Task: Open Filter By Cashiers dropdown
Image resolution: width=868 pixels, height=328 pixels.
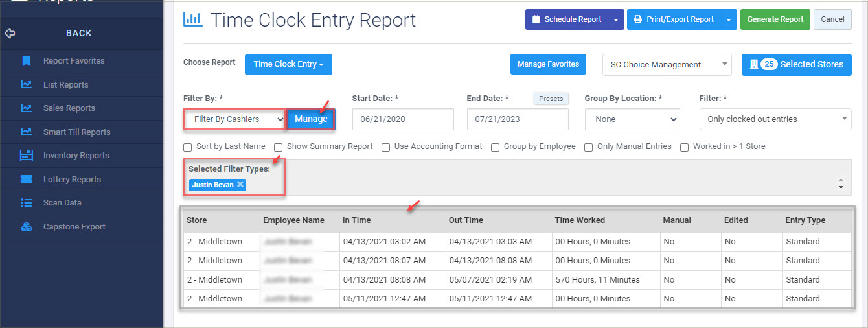Action: [x=235, y=119]
